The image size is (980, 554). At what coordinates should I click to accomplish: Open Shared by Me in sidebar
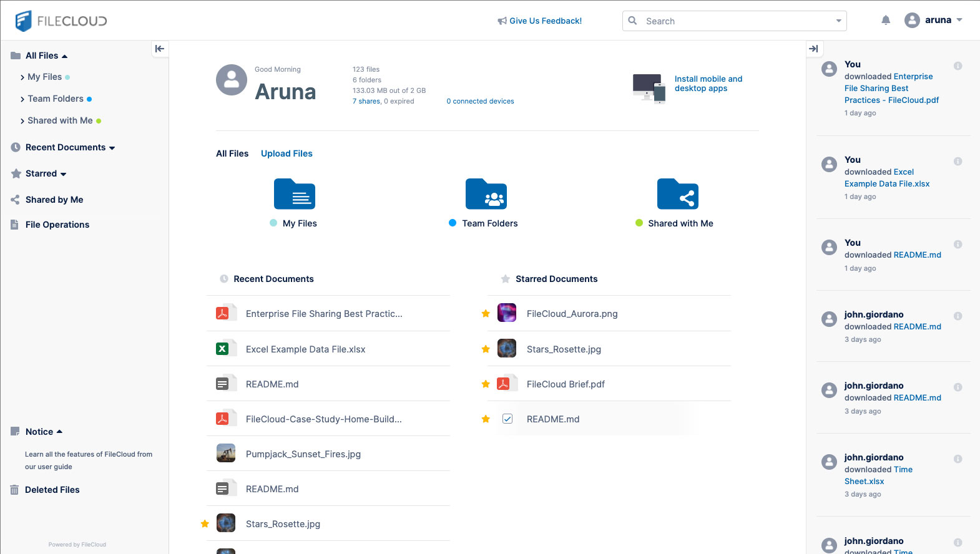pos(54,200)
